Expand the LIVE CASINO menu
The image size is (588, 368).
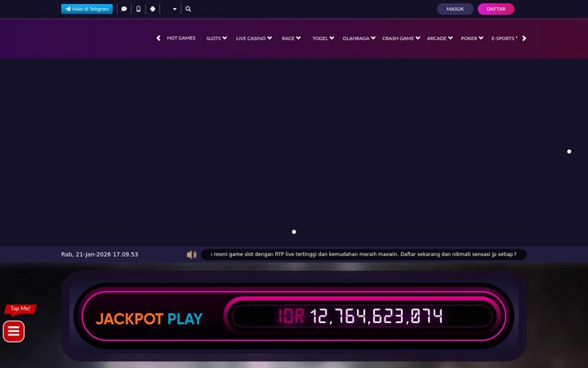click(x=254, y=38)
